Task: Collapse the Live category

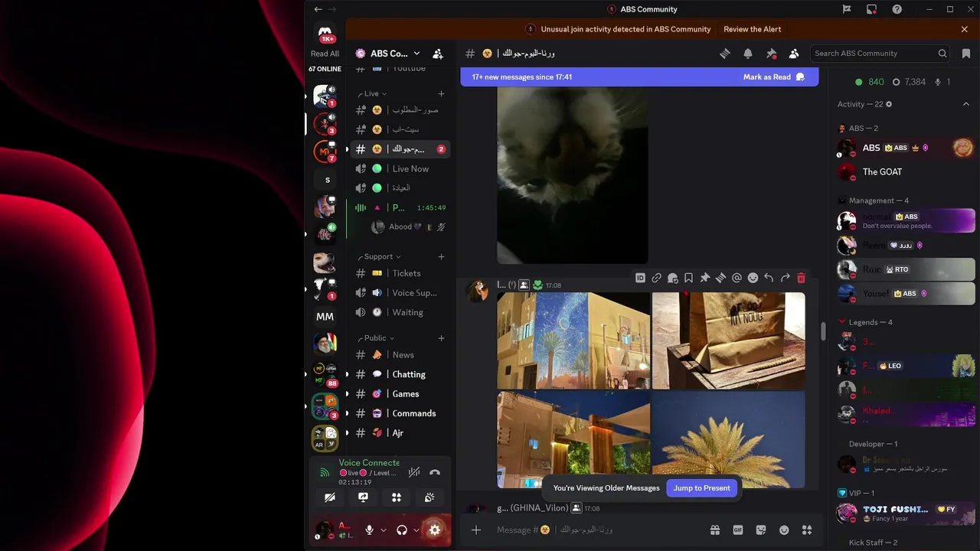Action: [x=371, y=93]
